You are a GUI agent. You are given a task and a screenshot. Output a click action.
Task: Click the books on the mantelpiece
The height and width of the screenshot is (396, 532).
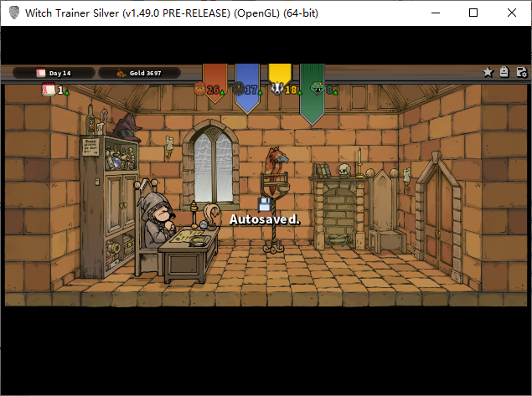[x=322, y=170]
